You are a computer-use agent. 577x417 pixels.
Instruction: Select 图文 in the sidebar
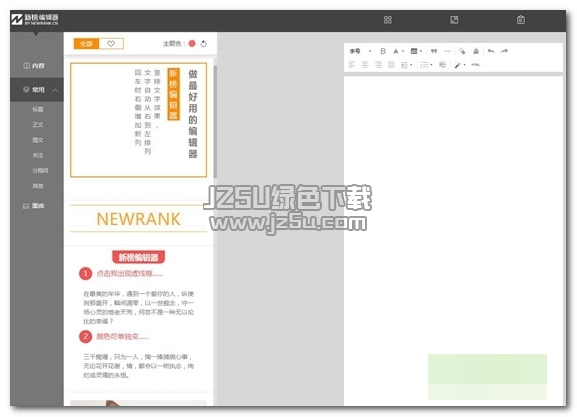click(x=38, y=140)
